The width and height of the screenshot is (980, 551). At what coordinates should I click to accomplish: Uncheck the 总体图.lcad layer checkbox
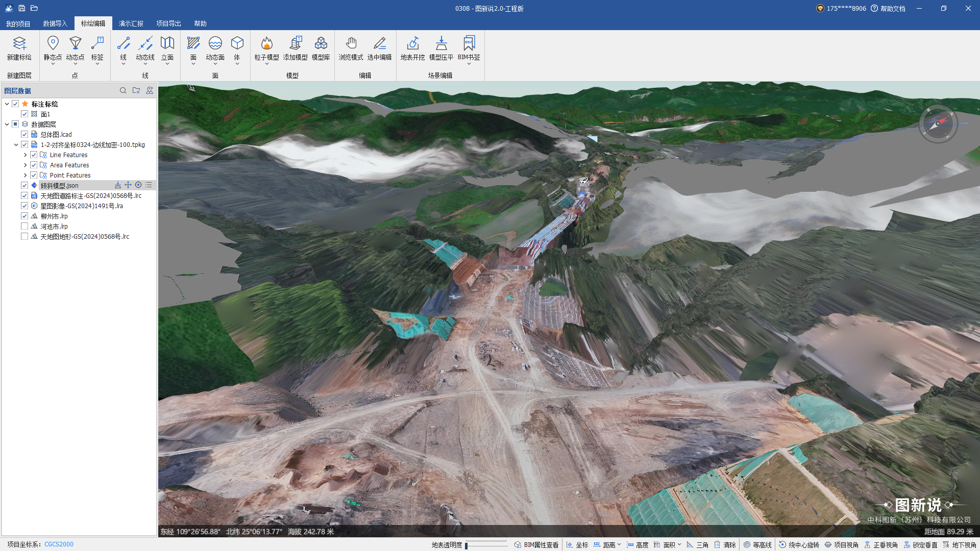(x=24, y=134)
